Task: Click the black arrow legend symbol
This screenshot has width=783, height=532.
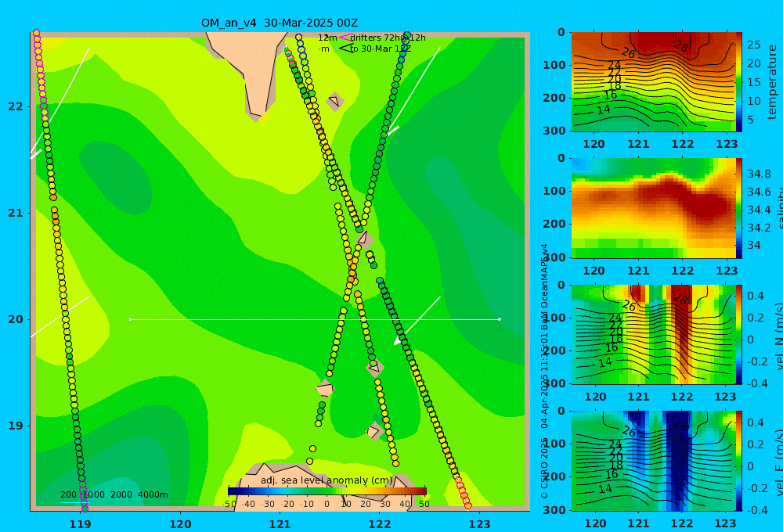Action: click(345, 49)
